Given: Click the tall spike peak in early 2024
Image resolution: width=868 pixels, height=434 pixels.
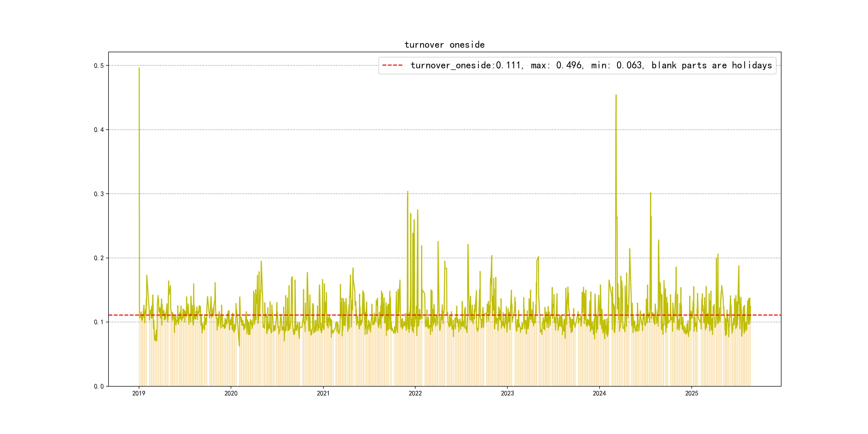Looking at the screenshot, I should [x=616, y=95].
